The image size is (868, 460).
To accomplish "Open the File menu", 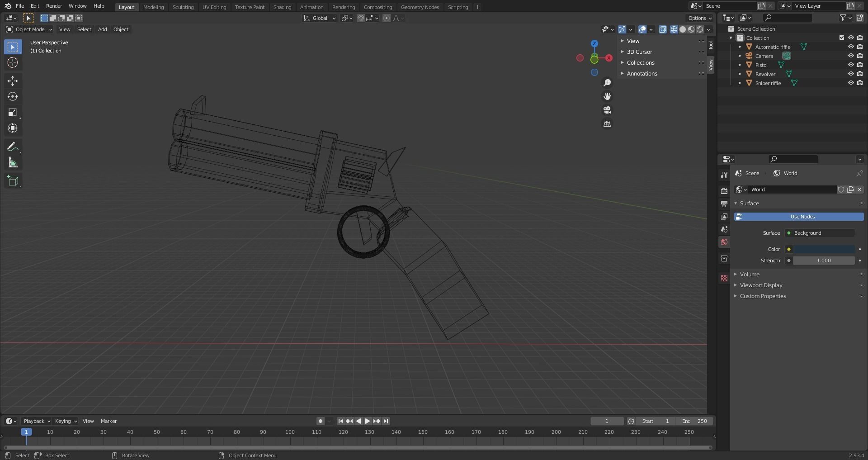I will (20, 6).
